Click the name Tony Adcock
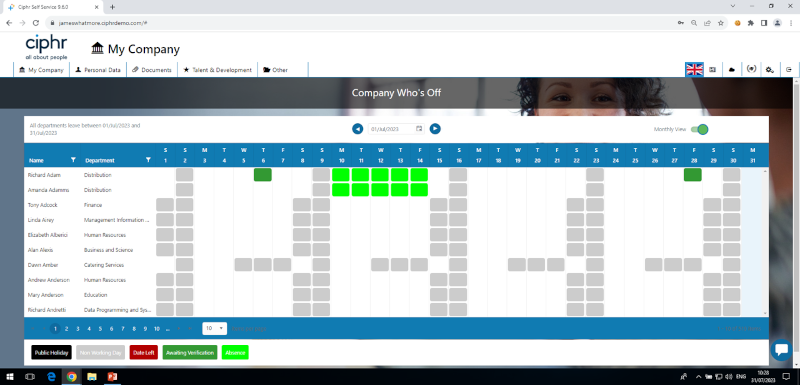The width and height of the screenshot is (800, 385). [41, 205]
